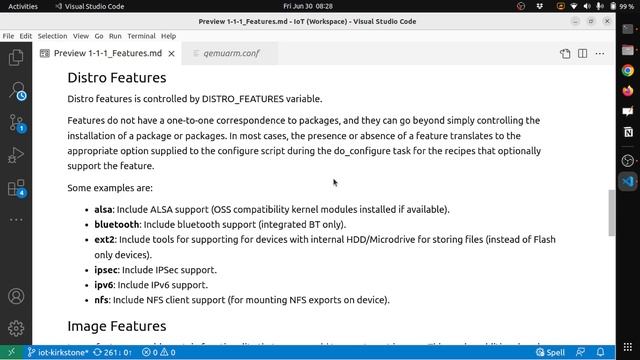Viewport: 640px width, 360px height.
Task: Click the bold 'bluetooth' list item
Action: pyautogui.click(x=117, y=224)
